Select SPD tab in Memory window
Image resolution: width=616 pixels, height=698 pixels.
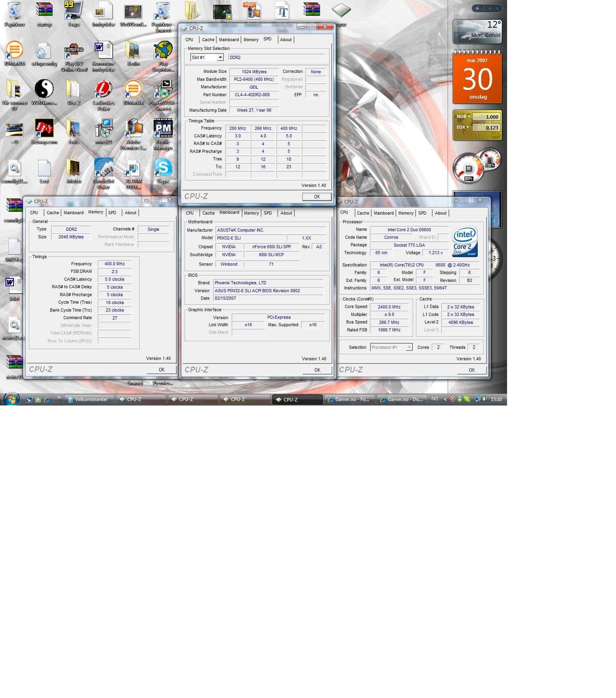point(112,213)
